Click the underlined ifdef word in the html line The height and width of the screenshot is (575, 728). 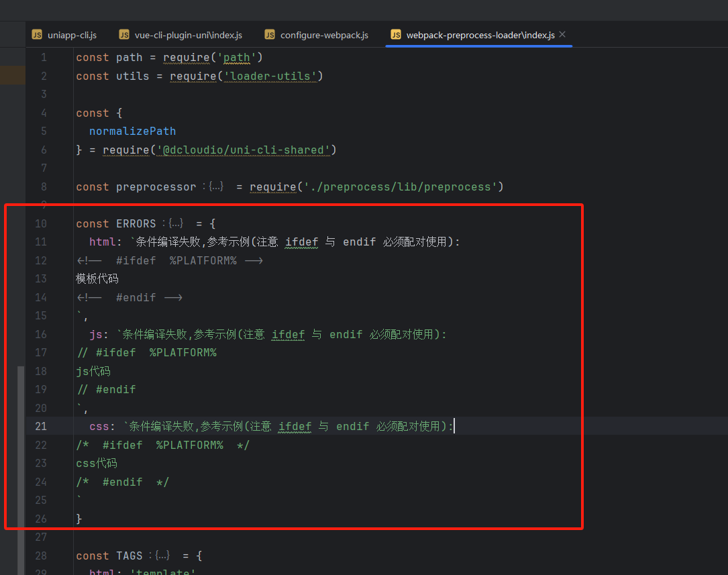click(301, 242)
